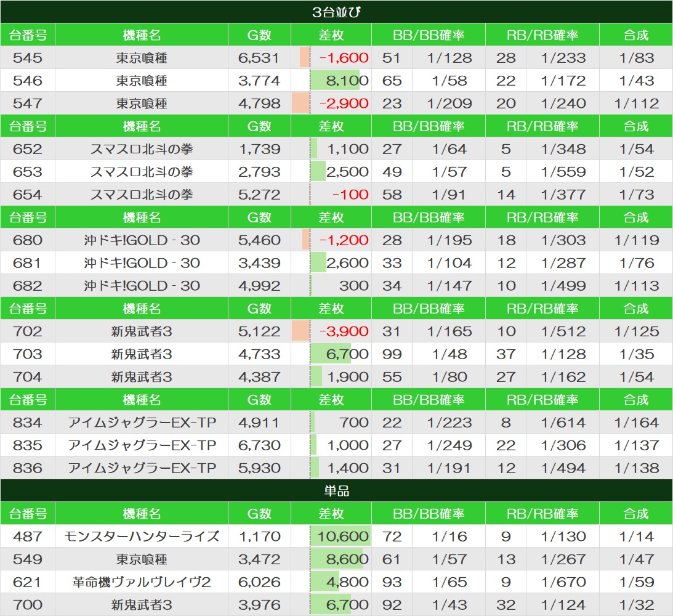Select machine number 704 cell
Screen dimensions: 673x616
click(28, 377)
